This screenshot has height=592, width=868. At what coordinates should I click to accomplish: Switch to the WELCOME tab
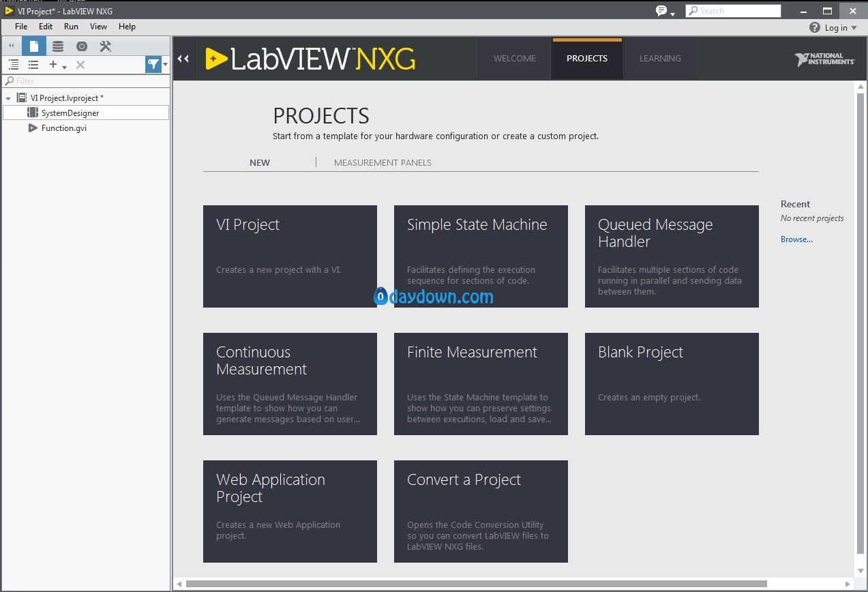tap(515, 59)
